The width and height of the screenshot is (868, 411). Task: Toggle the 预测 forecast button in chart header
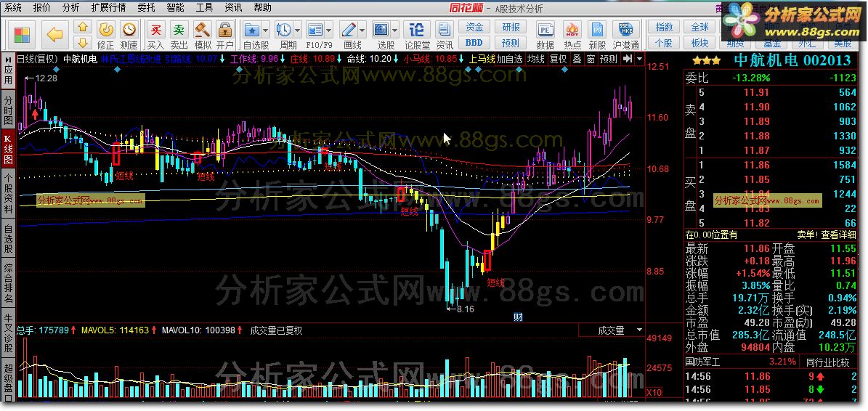pos(609,59)
